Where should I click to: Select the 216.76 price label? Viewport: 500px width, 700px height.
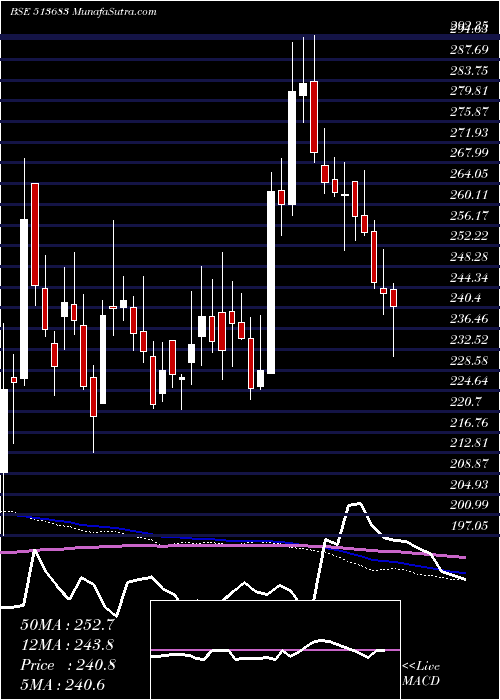pos(469,422)
